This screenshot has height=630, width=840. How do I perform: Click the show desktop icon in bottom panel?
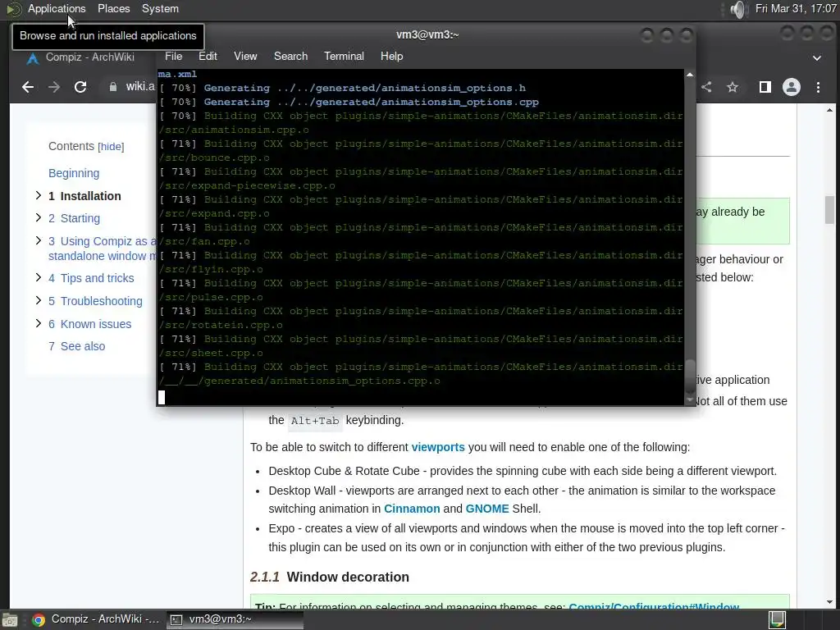10,620
